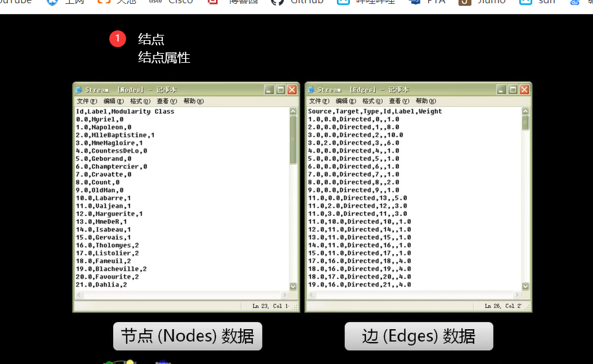Click the line '1.0,0.0,Directed,0,,1.0'

coord(353,120)
